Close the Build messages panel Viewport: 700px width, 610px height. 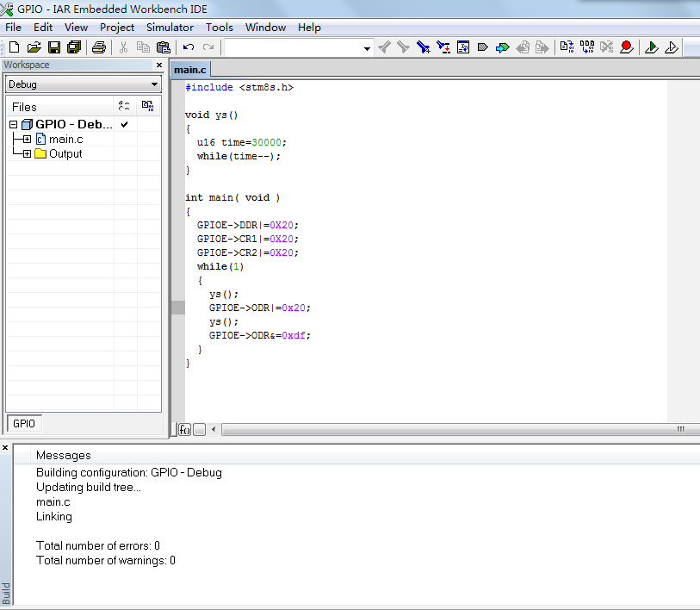(5, 447)
